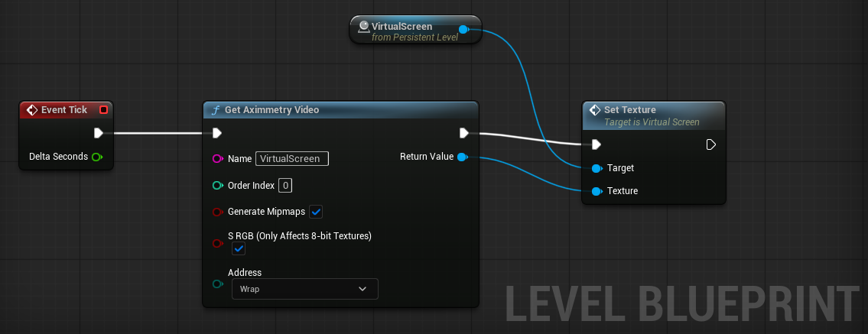868x334 pixels.
Task: Click the Delta Seconds green output pin
Action: pos(97,157)
